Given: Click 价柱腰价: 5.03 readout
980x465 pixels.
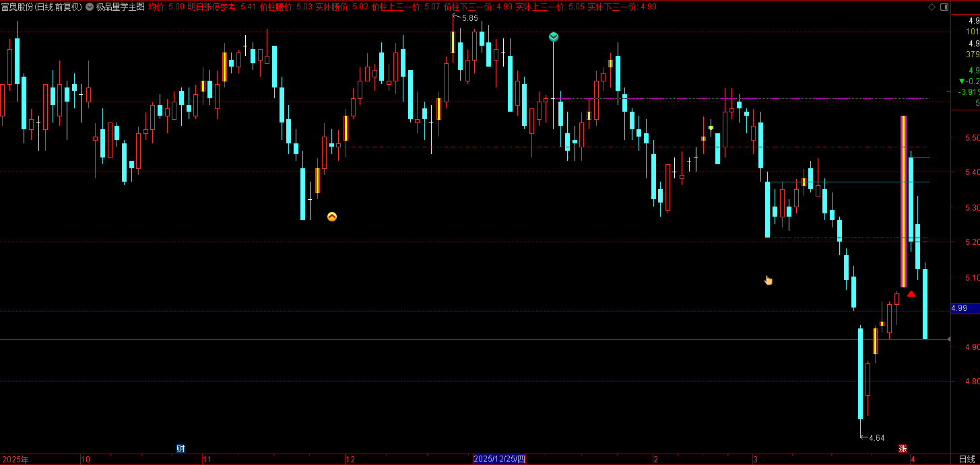Looking at the screenshot, I should point(286,7).
